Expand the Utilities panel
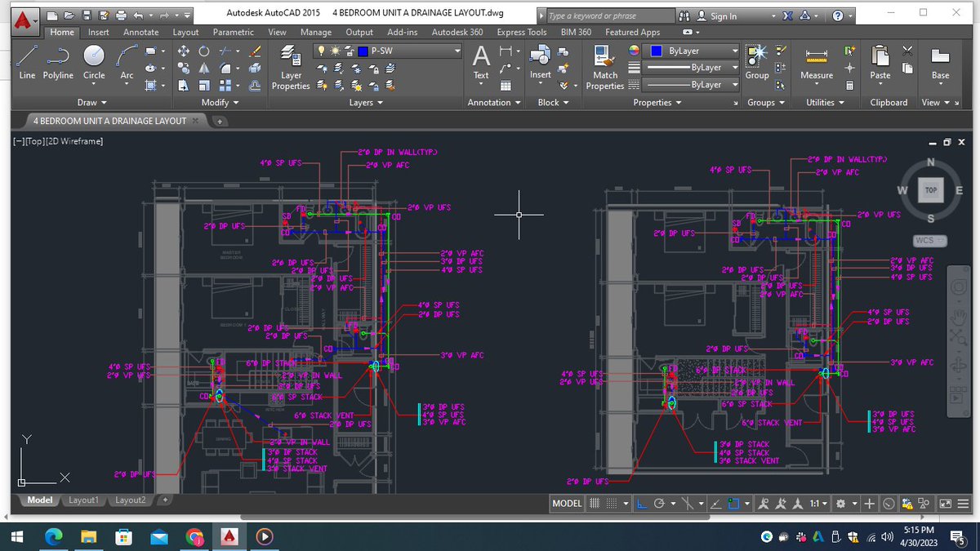The height and width of the screenshot is (551, 980). tap(826, 103)
